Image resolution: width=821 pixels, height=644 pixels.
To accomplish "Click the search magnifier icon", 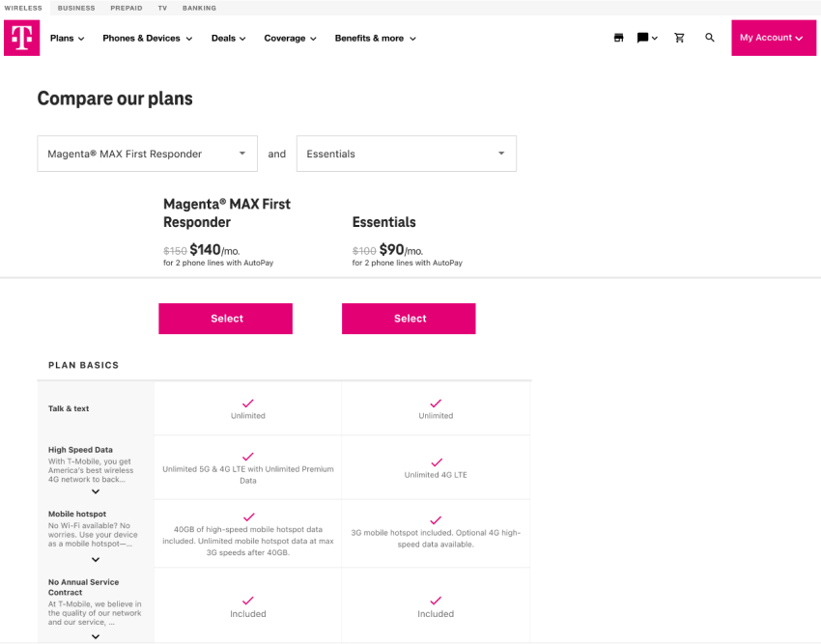I will (710, 38).
